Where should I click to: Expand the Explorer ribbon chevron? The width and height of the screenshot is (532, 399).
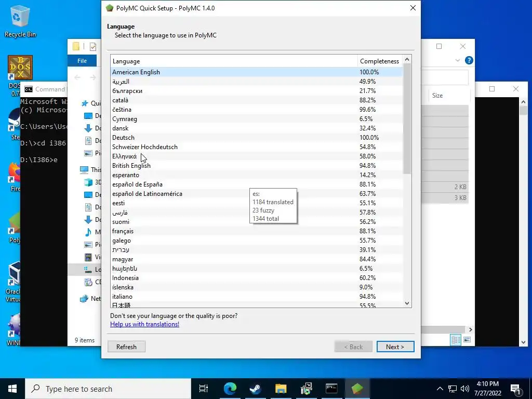[457, 60]
